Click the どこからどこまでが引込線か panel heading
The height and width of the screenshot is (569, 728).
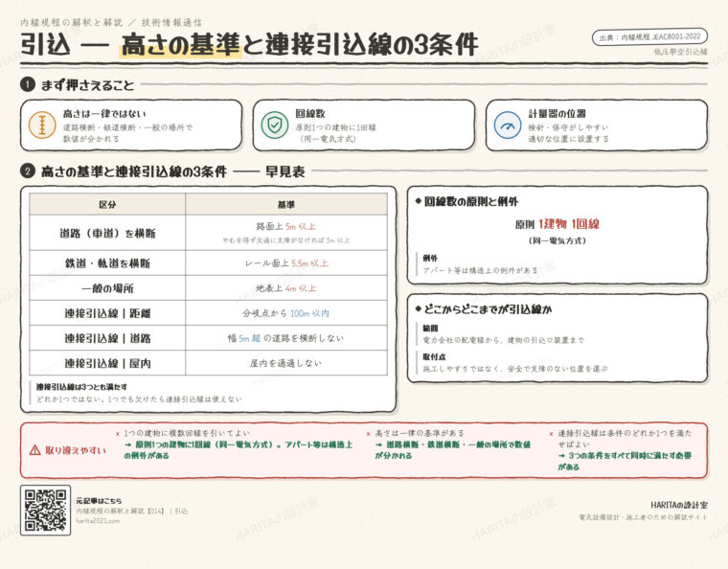(488, 309)
